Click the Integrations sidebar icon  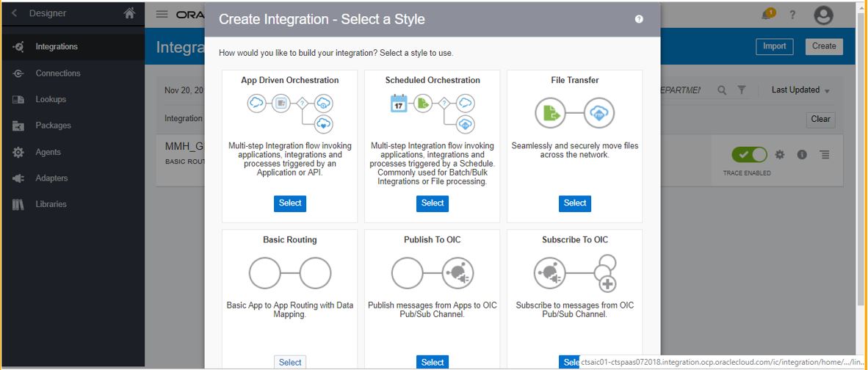[18, 47]
